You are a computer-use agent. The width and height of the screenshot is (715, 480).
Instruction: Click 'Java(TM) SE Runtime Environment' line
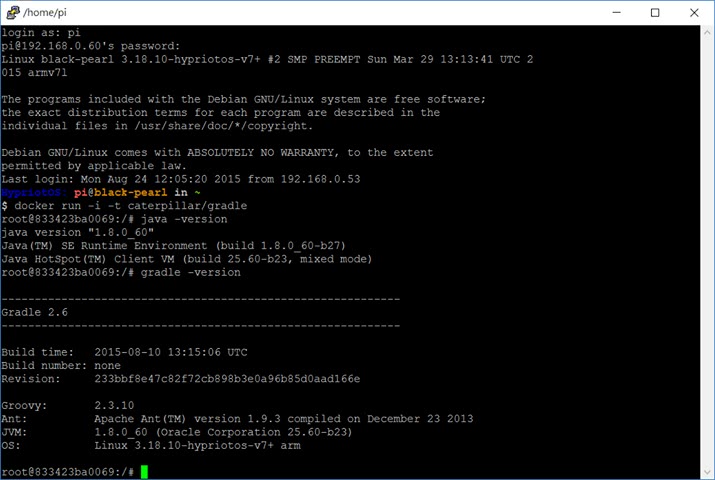tap(173, 245)
